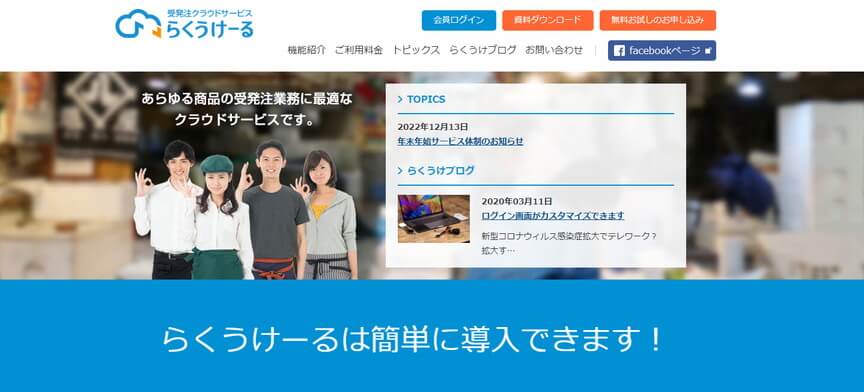Open the TOPICS section heading

(x=426, y=99)
